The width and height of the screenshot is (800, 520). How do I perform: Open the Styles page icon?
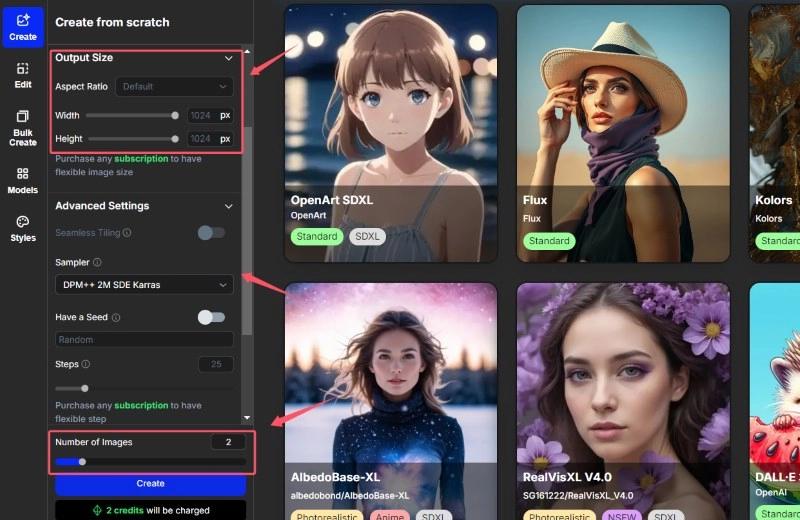(22, 229)
